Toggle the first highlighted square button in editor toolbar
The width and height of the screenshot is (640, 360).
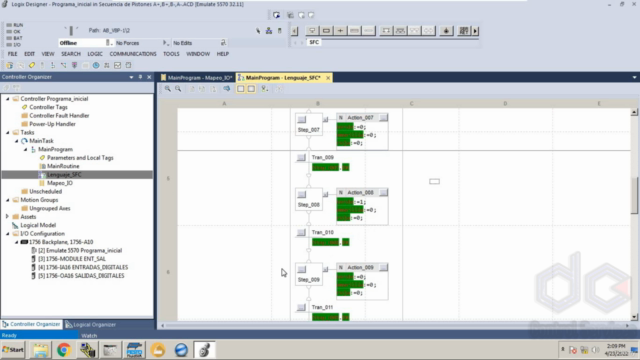click(241, 89)
